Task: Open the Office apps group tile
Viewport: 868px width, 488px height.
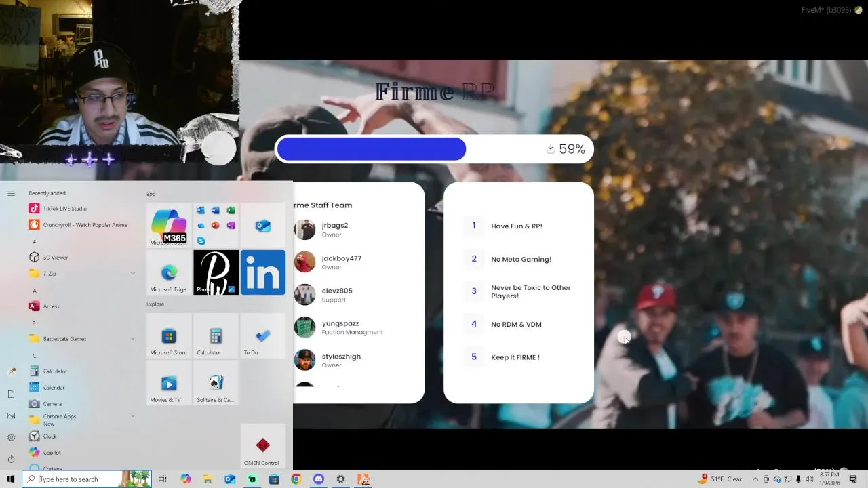Action: coord(216,226)
